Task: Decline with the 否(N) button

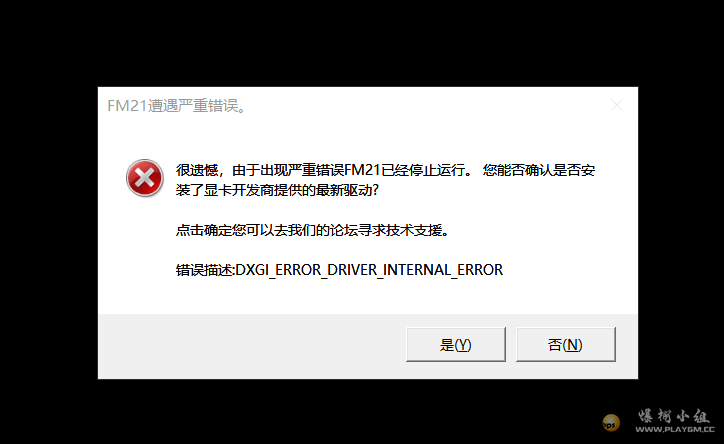Action: 566,344
